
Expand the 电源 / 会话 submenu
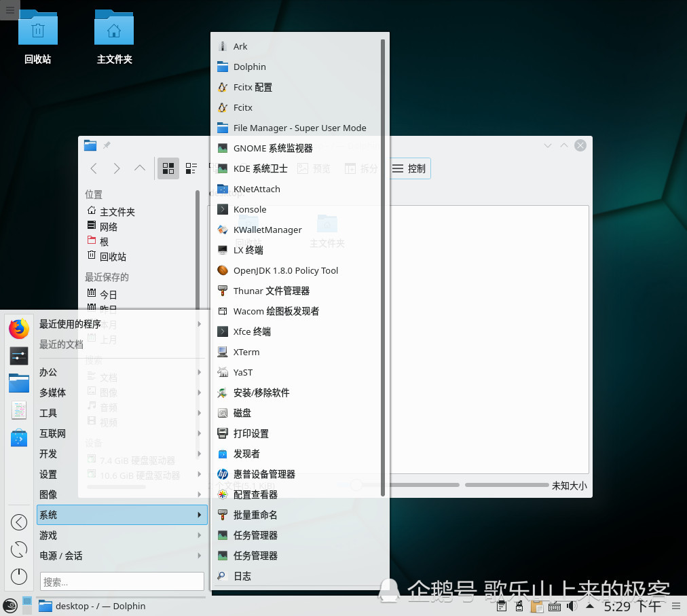pyautogui.click(x=121, y=556)
